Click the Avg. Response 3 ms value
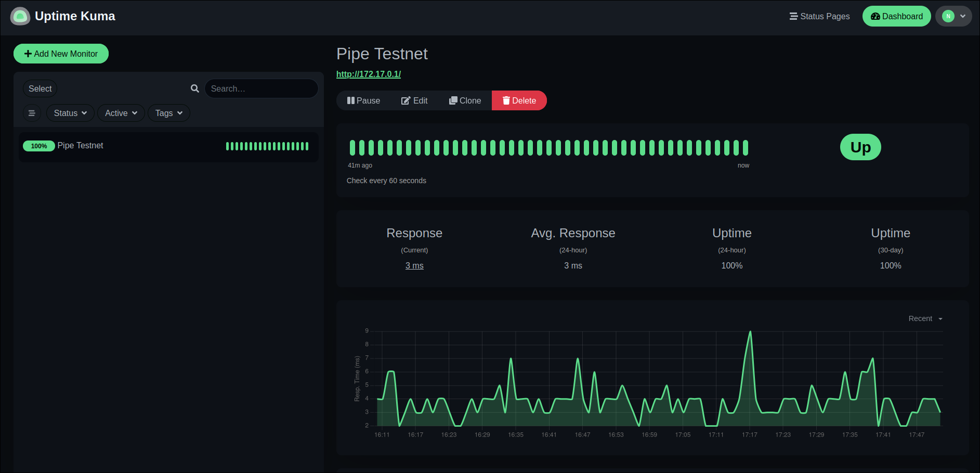Screen dimensions: 980x473 click(x=573, y=265)
